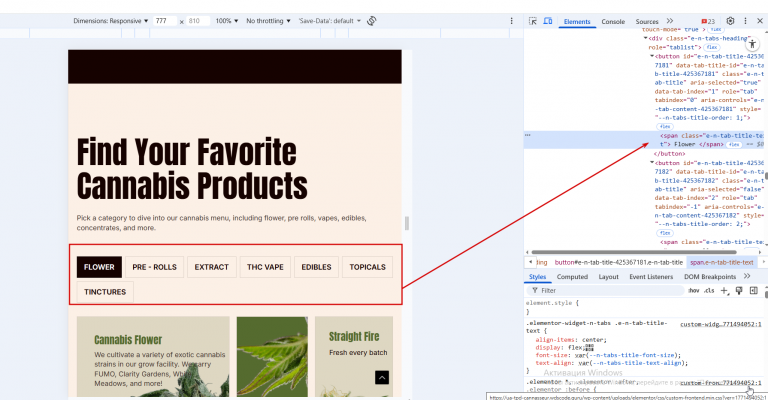Select the TOPICALS category tab
The height and width of the screenshot is (400, 768).
367,267
